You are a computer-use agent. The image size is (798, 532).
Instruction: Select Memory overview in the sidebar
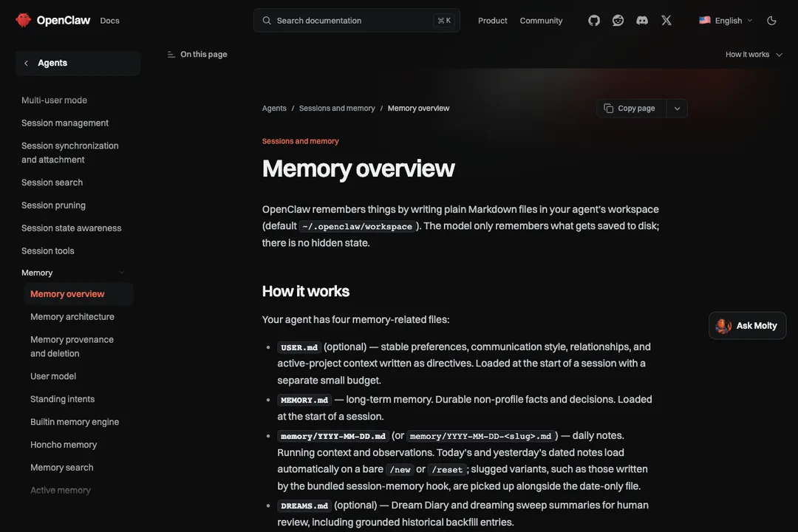click(78, 294)
